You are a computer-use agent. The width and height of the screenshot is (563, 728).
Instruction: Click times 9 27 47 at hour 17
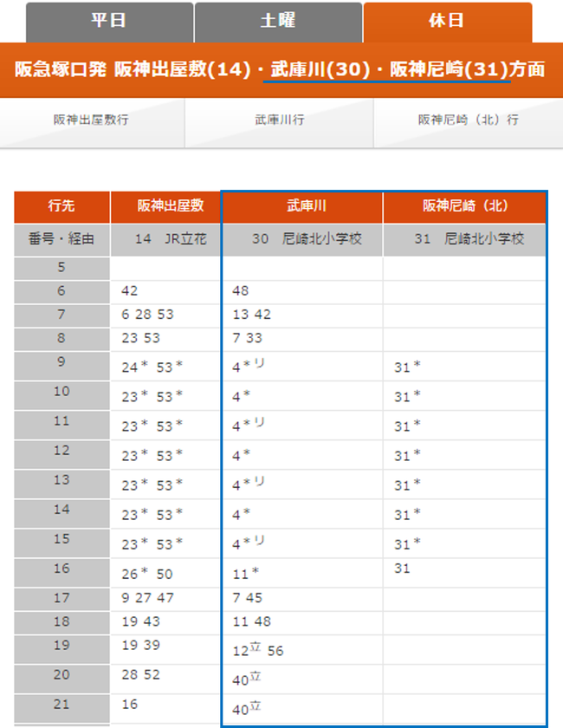147,599
